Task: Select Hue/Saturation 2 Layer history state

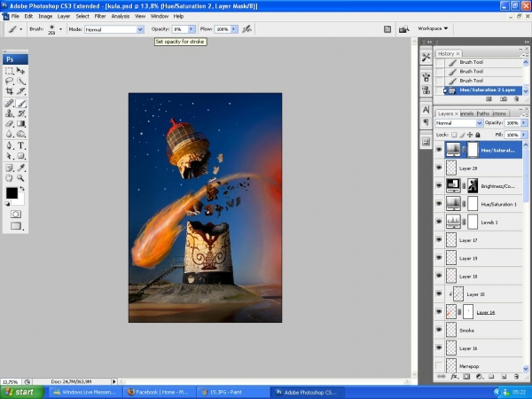Action: [x=483, y=90]
